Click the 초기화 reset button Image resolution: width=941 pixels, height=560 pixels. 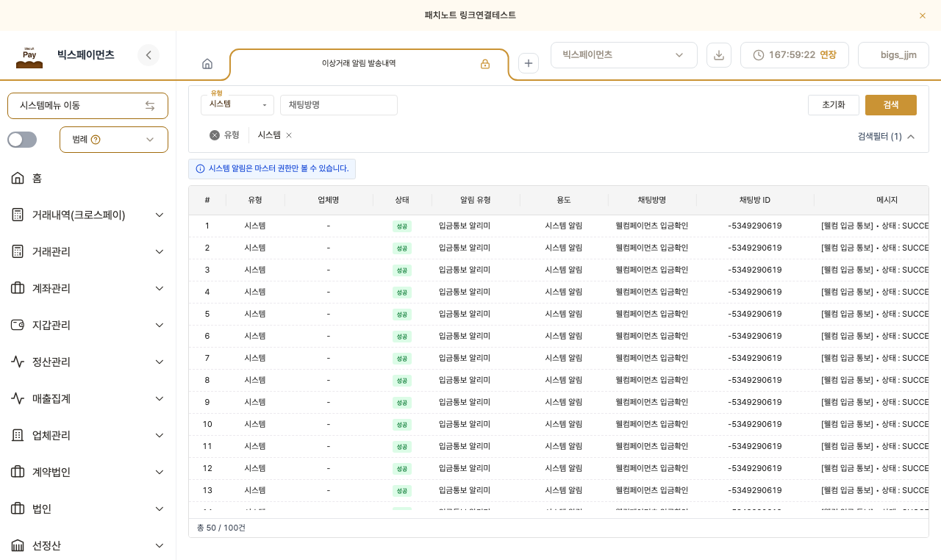point(834,105)
